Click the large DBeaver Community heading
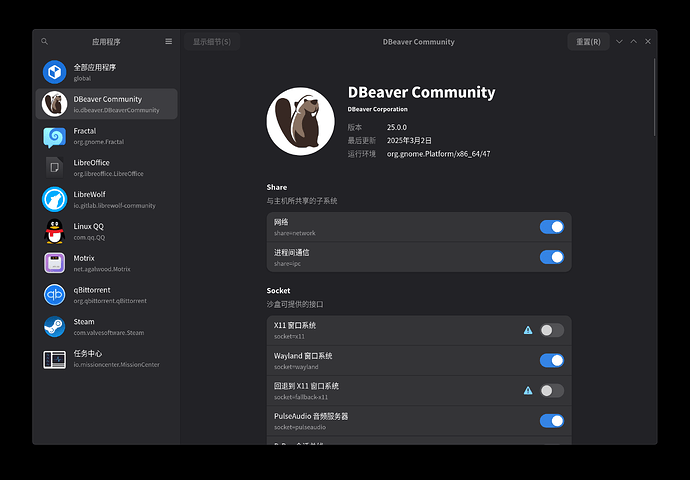690x480 pixels. [422, 92]
